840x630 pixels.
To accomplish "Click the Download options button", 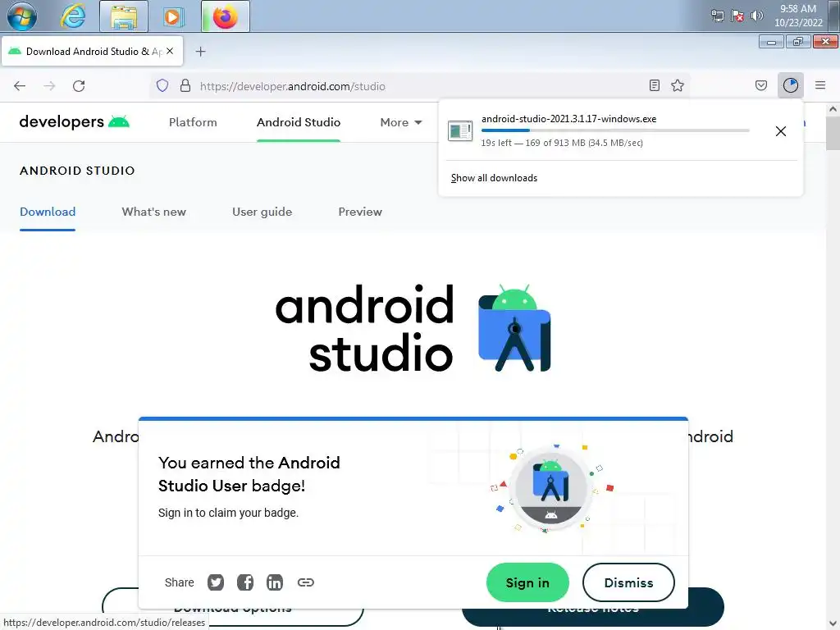I will (233, 607).
